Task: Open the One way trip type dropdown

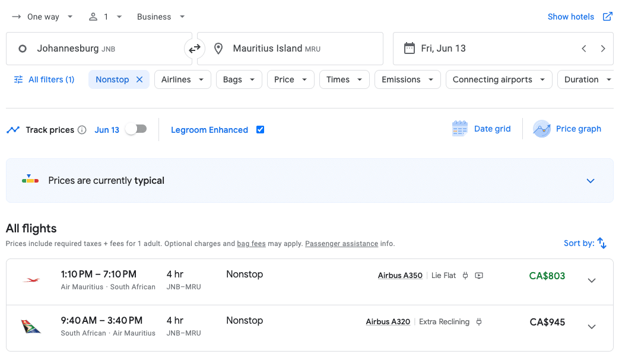Action: click(x=42, y=17)
